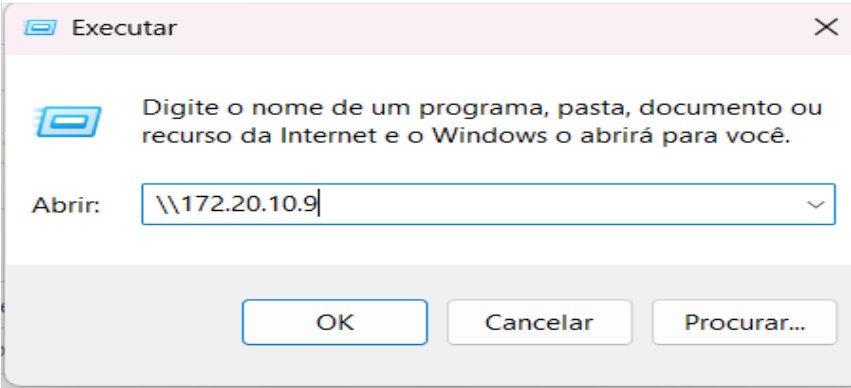Show previously run commands via chevron
Image resolution: width=851 pixels, height=388 pixels.
815,205
